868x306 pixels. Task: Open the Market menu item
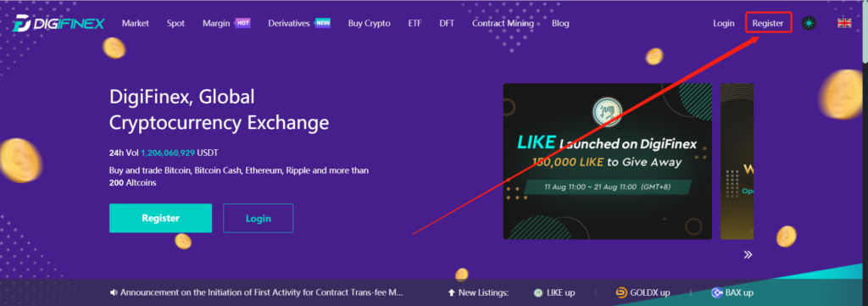136,23
